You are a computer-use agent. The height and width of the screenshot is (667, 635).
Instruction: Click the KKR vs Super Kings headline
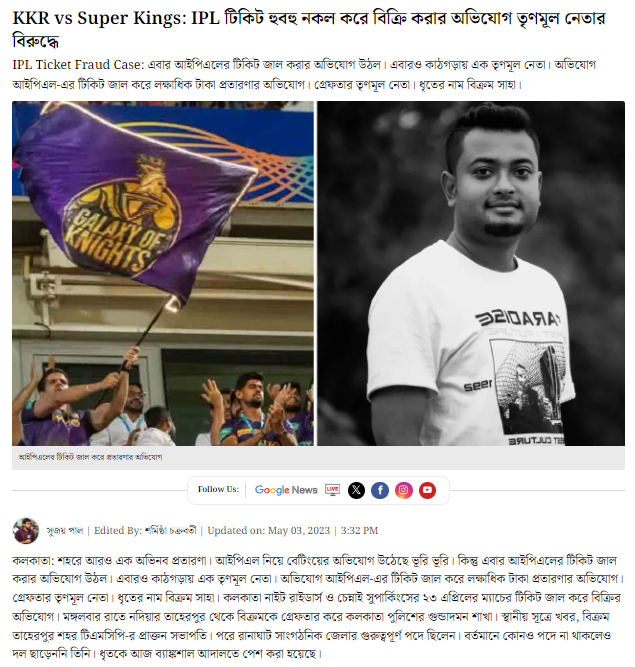[x=309, y=29]
